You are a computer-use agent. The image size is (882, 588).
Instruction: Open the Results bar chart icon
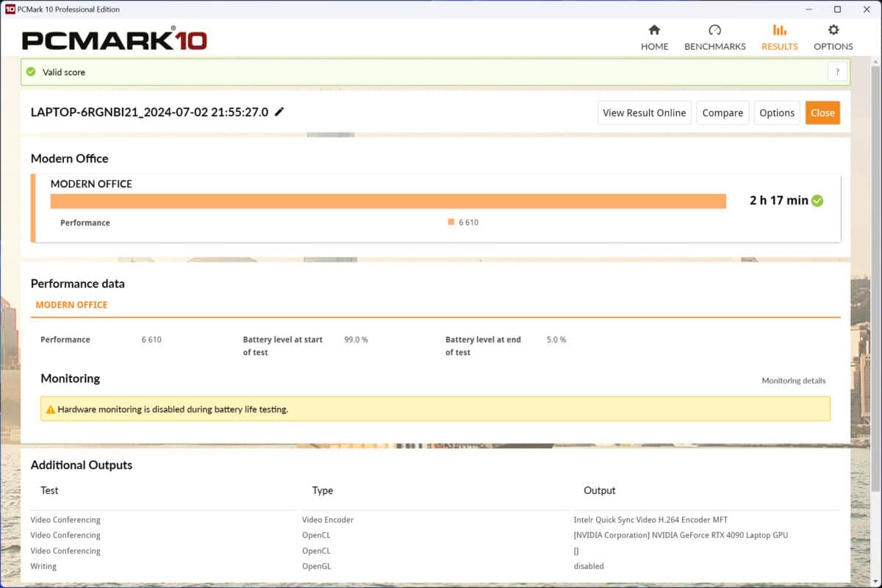point(779,30)
